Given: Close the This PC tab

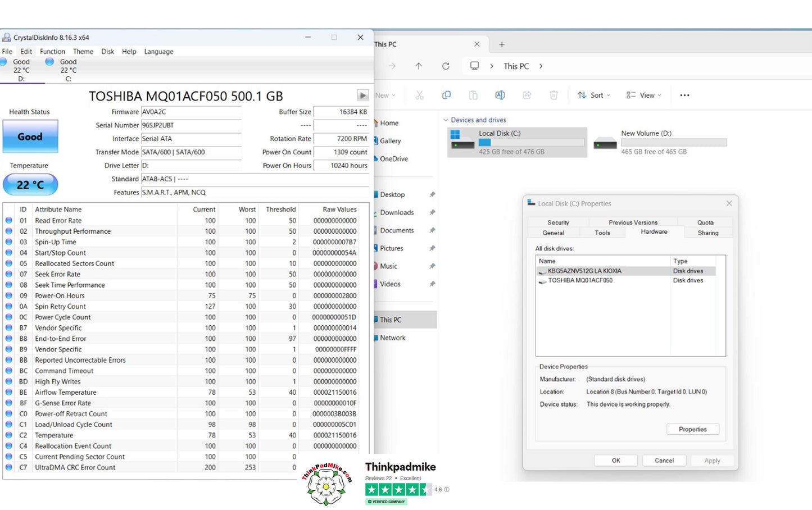Looking at the screenshot, I should click(477, 44).
